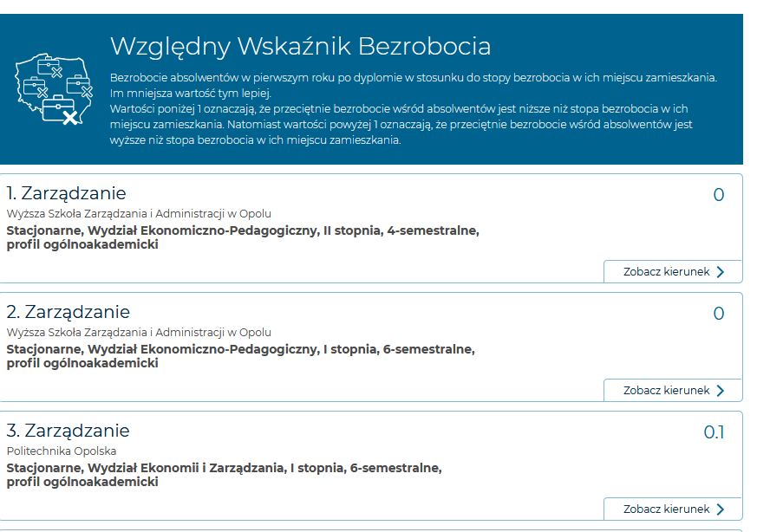Click chevron arrow in second Zobacz kierunek button
Viewport: 757px width, 532px height.
[x=721, y=391]
